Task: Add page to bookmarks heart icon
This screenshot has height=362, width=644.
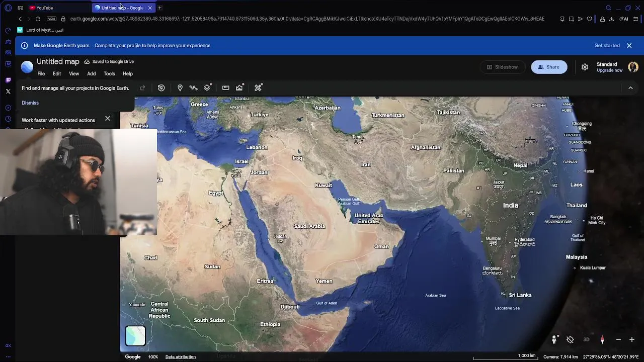Action: pyautogui.click(x=589, y=19)
